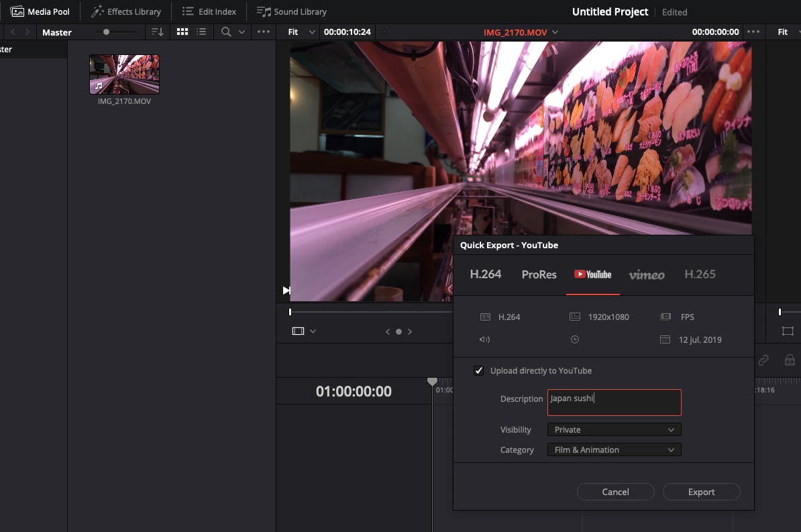The image size is (801, 532).
Task: Choose the Vimeo export preset
Action: click(647, 274)
